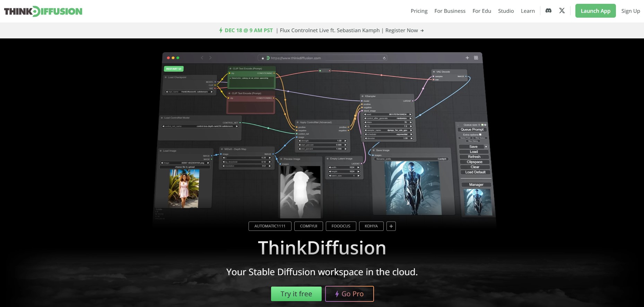The height and width of the screenshot is (307, 644).
Task: Click the Load Checkpoint node title
Action: [177, 77]
